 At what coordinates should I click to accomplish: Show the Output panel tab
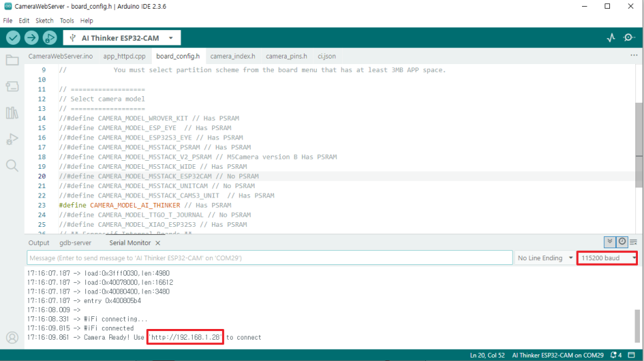39,243
